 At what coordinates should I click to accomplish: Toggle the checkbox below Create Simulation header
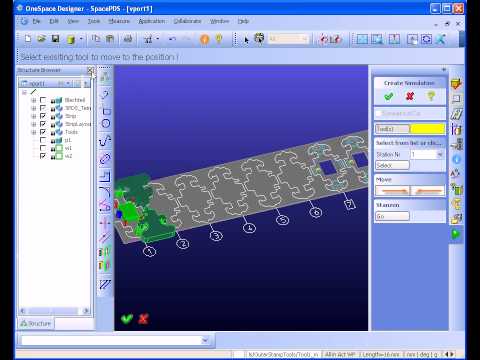pyautogui.click(x=378, y=113)
